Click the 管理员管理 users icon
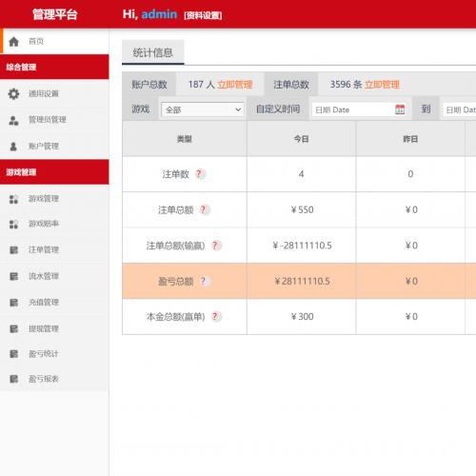The height and width of the screenshot is (476, 476). [x=13, y=120]
